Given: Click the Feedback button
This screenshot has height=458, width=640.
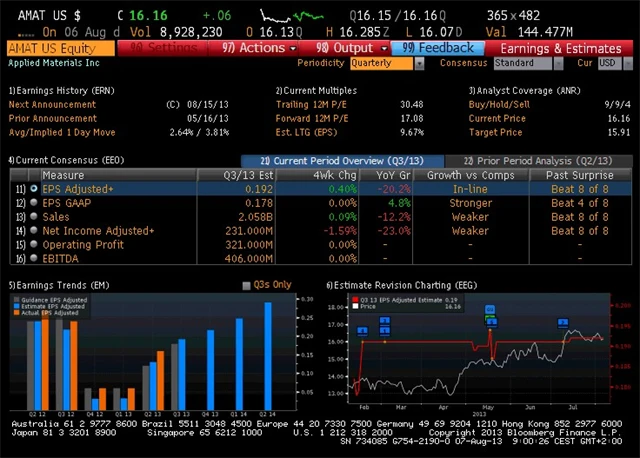Looking at the screenshot, I should point(439,48).
